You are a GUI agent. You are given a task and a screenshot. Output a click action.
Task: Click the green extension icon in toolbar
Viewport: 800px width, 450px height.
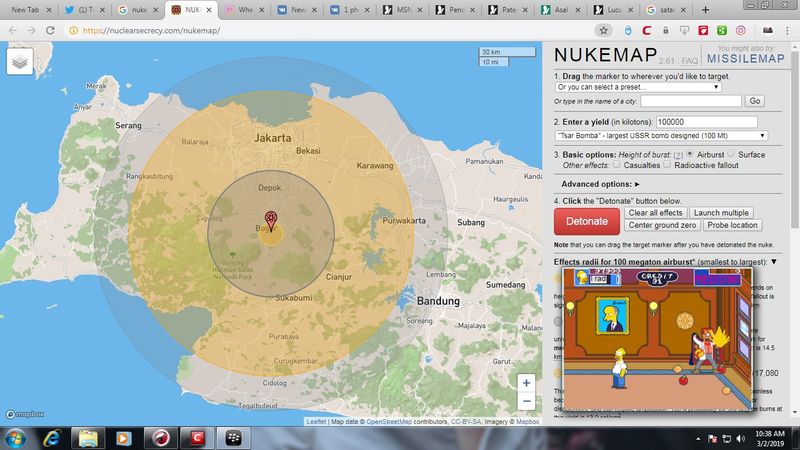[x=721, y=31]
